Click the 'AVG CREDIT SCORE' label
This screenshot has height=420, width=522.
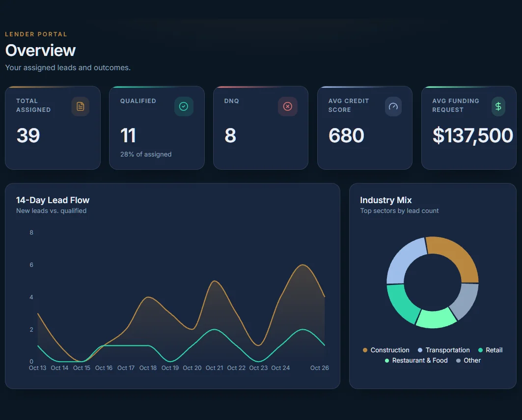click(x=349, y=105)
